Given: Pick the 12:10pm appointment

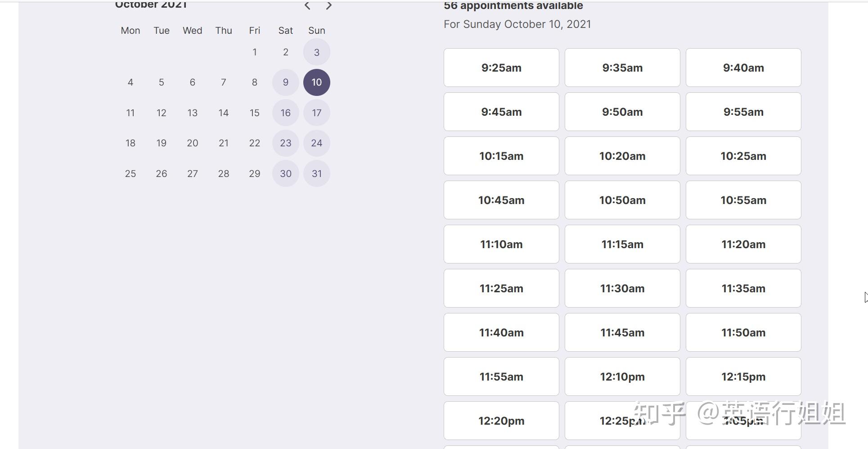Looking at the screenshot, I should click(x=622, y=376).
